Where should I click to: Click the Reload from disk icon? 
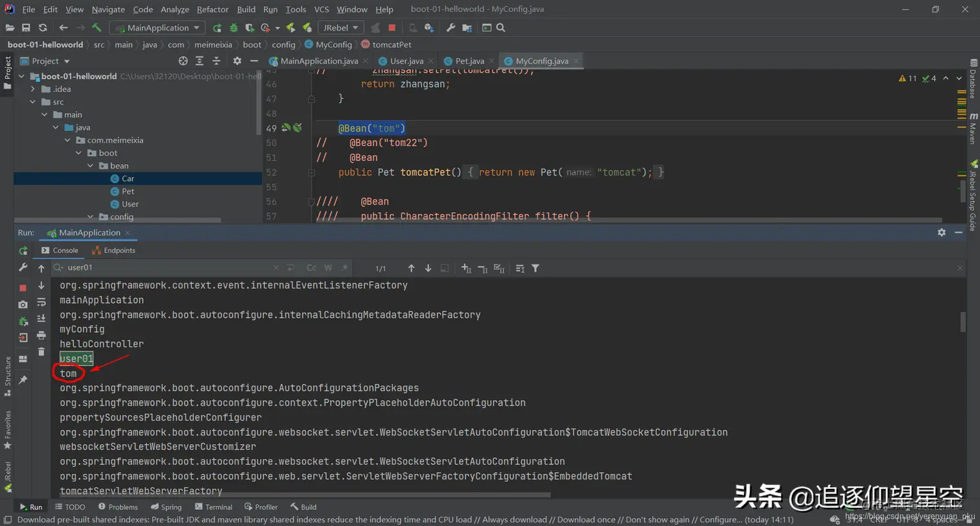43,28
